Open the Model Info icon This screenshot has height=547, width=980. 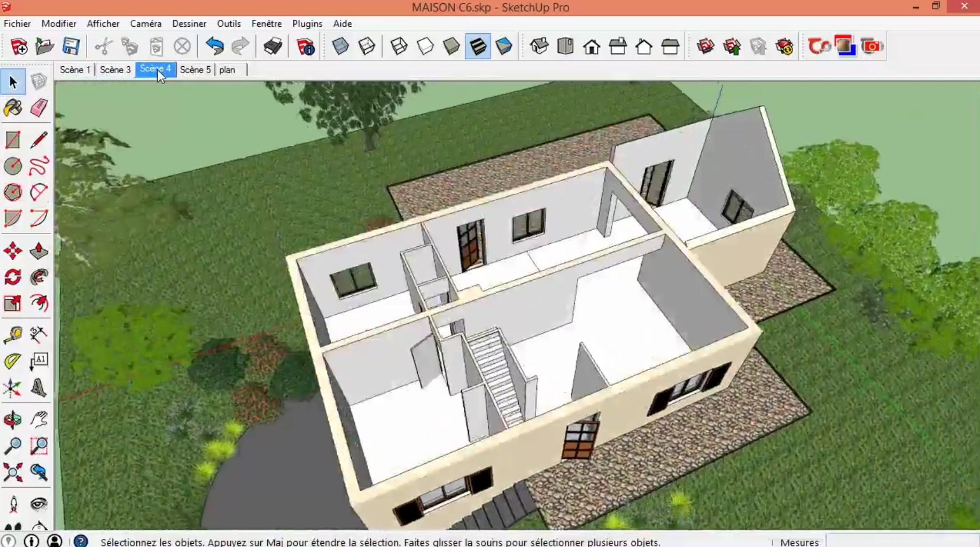click(x=306, y=46)
